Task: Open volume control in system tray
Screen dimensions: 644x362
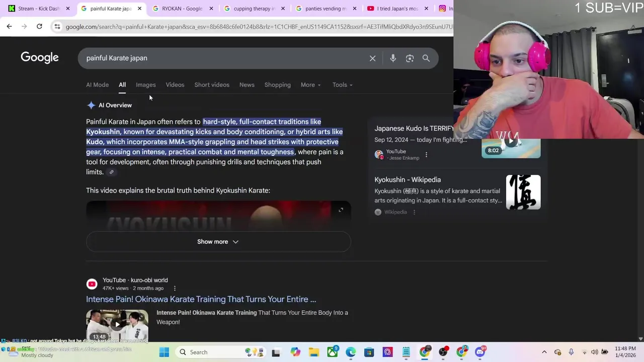Action: point(595,352)
